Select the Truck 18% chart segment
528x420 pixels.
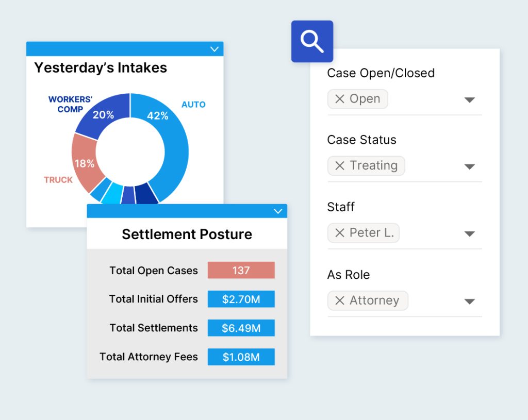(x=84, y=163)
